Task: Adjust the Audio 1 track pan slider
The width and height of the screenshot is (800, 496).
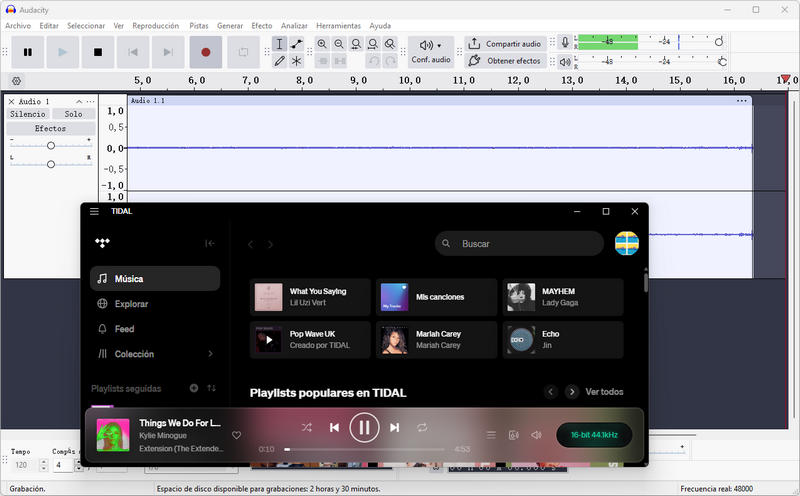Action: (51, 164)
